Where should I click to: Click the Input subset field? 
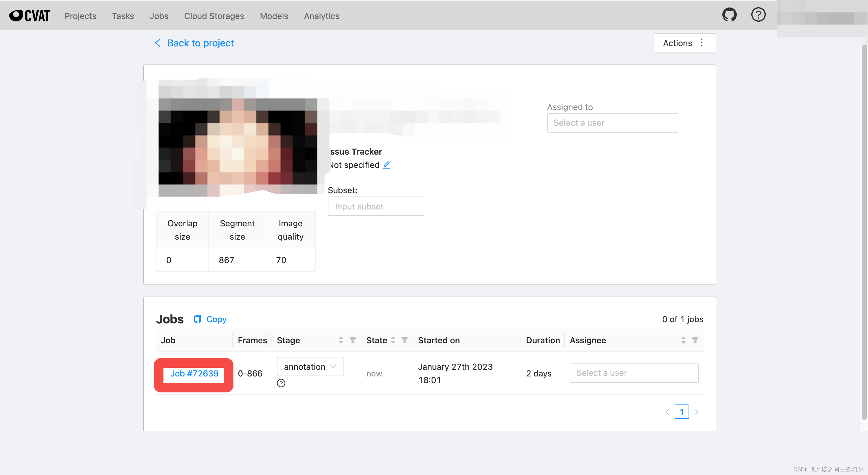[375, 206]
